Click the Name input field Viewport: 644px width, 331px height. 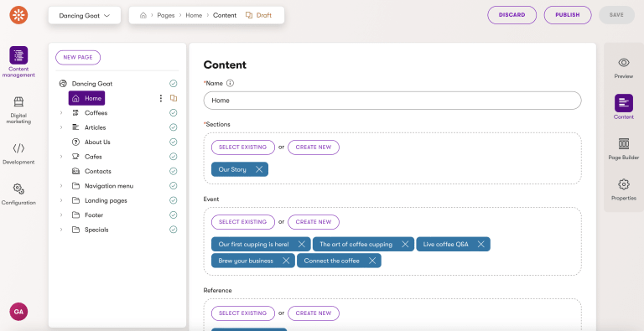(392, 101)
